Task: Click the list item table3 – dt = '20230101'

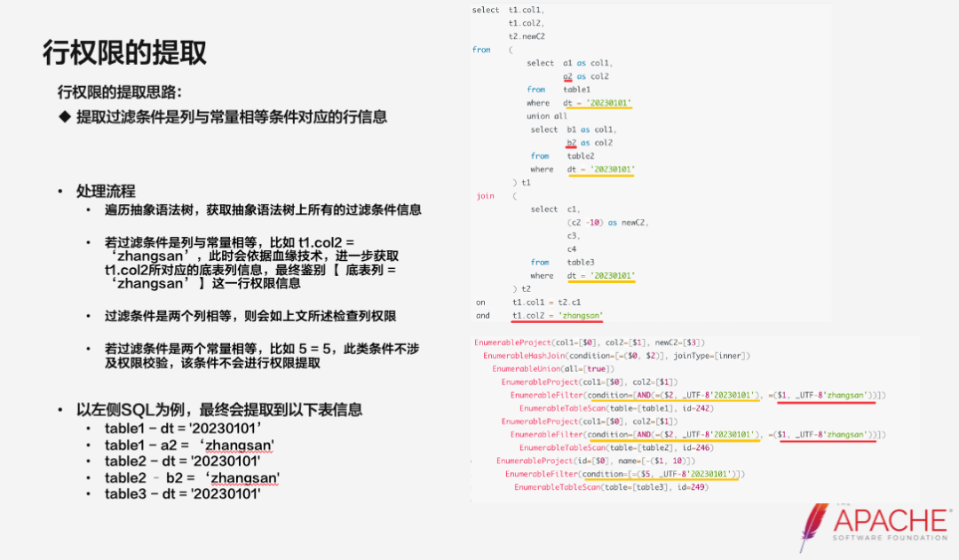Action: (182, 493)
